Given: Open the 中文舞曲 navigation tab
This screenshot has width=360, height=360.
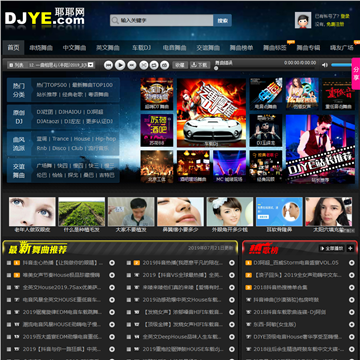Looking at the screenshot, I should (x=74, y=48).
